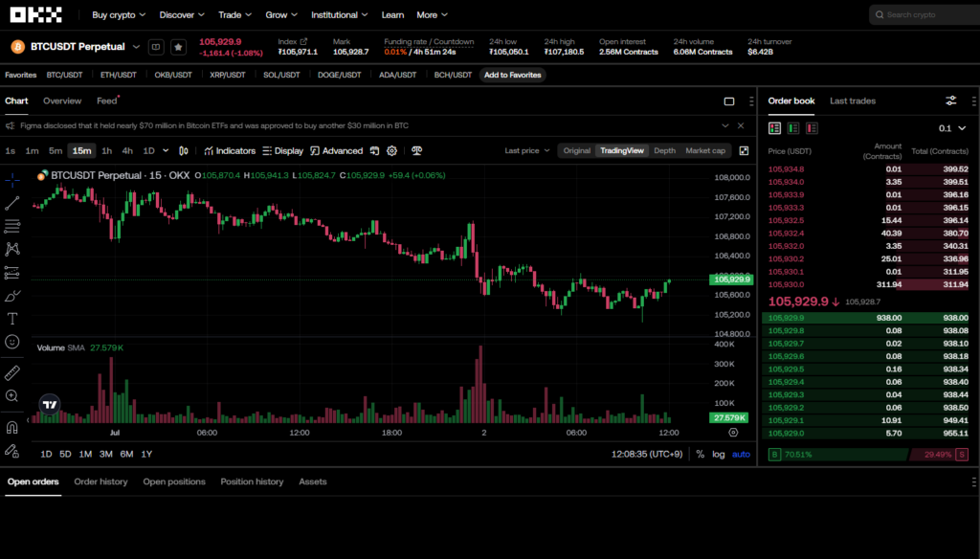This screenshot has width=980, height=559.
Task: Click the zoom in tool
Action: pyautogui.click(x=11, y=396)
